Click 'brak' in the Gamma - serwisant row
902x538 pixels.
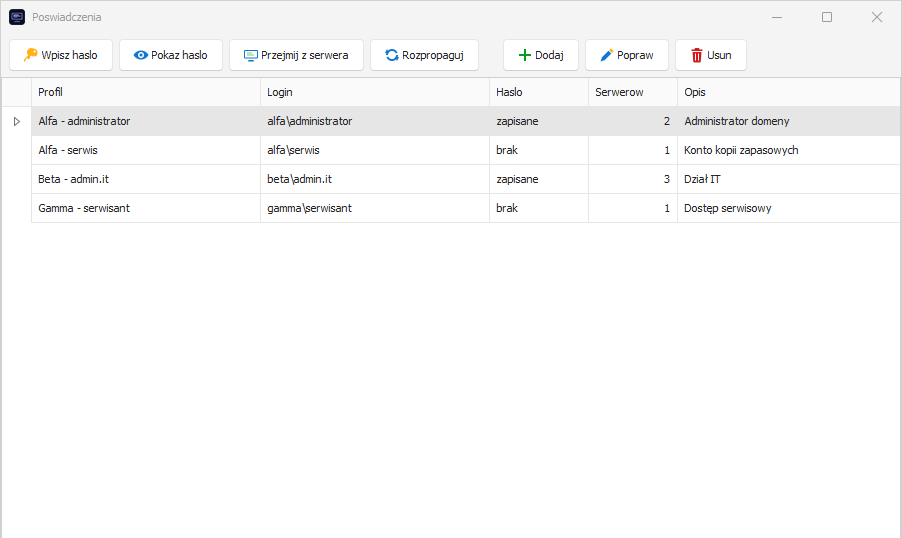pyautogui.click(x=539, y=208)
